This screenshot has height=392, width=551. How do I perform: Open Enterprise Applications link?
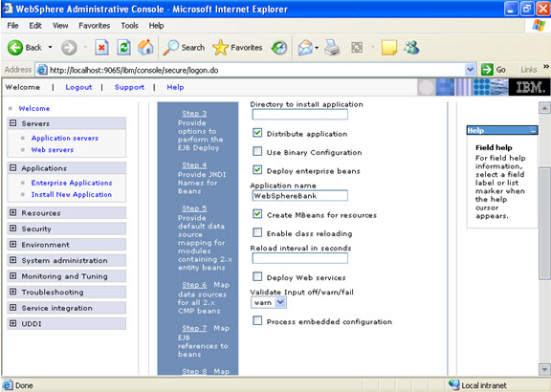(x=72, y=183)
